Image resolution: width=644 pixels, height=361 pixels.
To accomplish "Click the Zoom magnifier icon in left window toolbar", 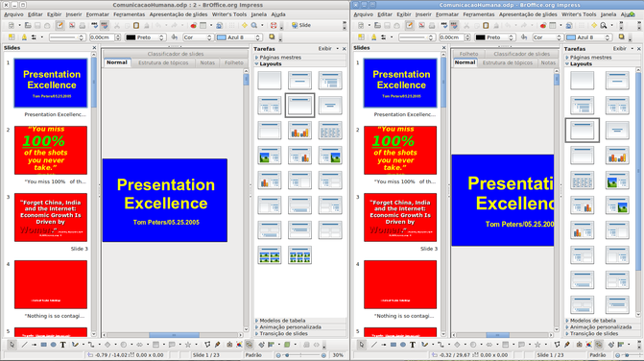I will (254, 26).
